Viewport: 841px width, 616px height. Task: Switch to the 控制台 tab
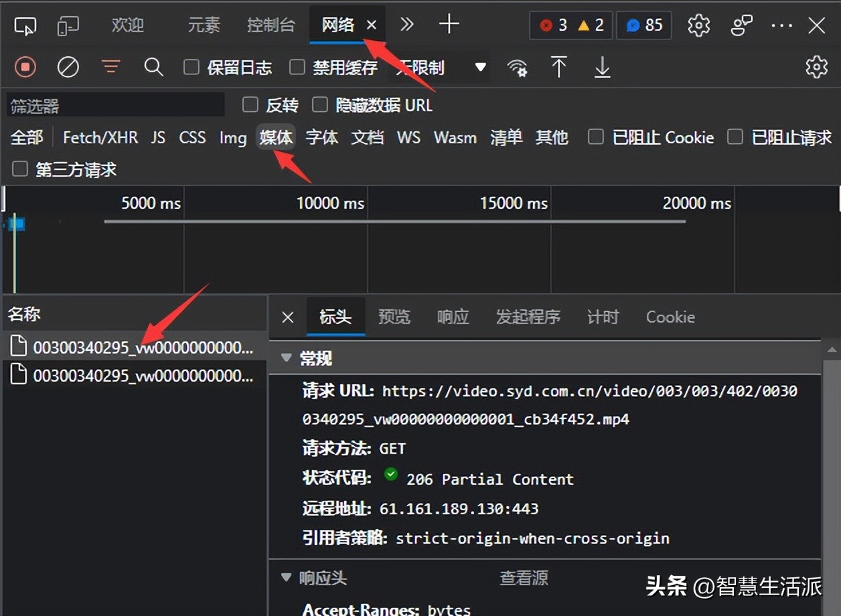(x=271, y=25)
